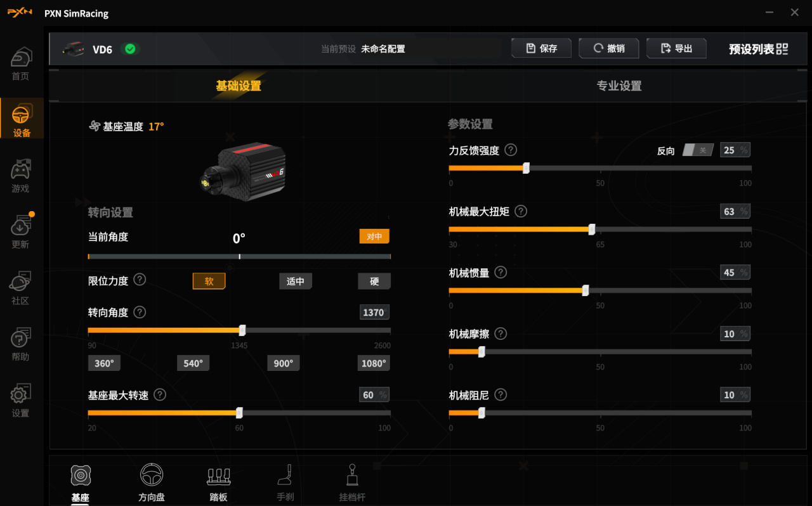Click the 导出 export button
This screenshot has width=812, height=506.
click(676, 48)
